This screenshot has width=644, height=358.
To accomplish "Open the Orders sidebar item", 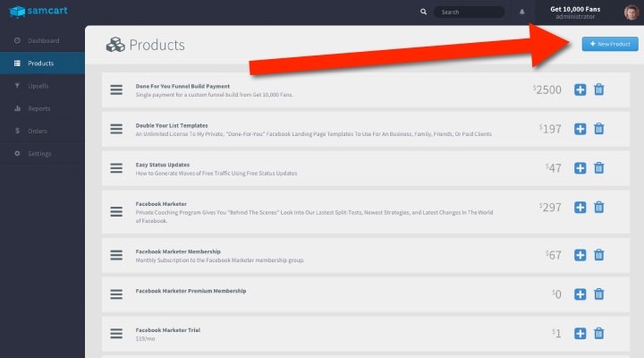I will 42,131.
